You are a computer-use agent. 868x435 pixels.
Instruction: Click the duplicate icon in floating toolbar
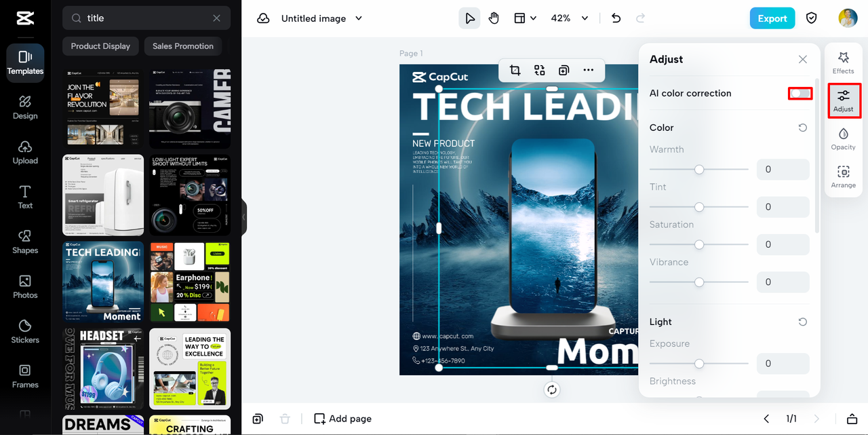[x=564, y=70]
